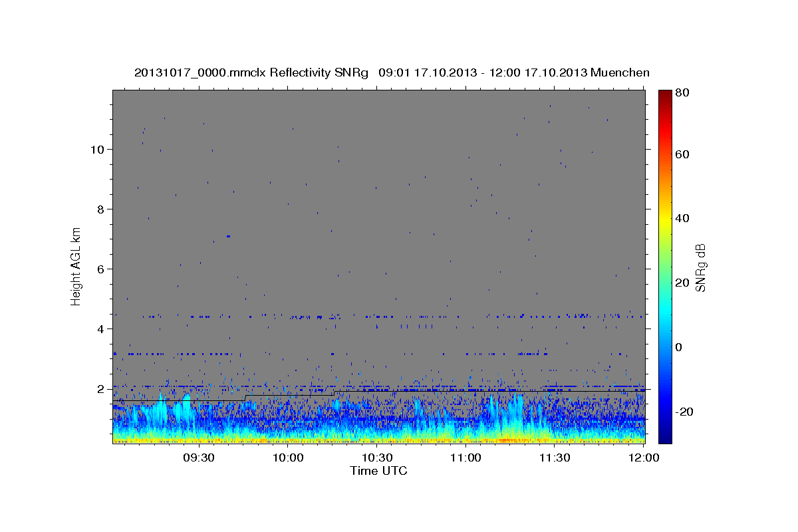Click the 'Time UTC' x-axis label
The image size is (798, 532).
click(378, 471)
